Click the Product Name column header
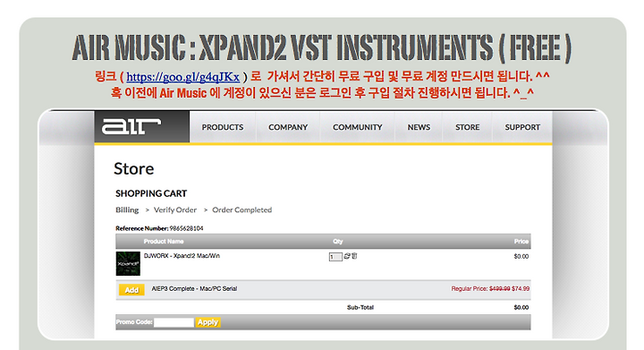This screenshot has width=644, height=350. click(164, 242)
